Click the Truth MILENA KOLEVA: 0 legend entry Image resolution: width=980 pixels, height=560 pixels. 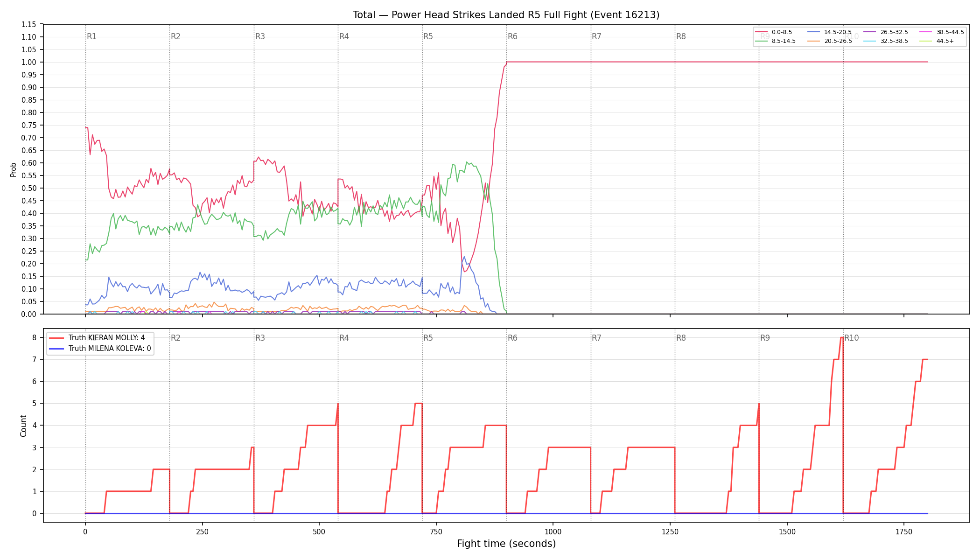click(x=110, y=349)
